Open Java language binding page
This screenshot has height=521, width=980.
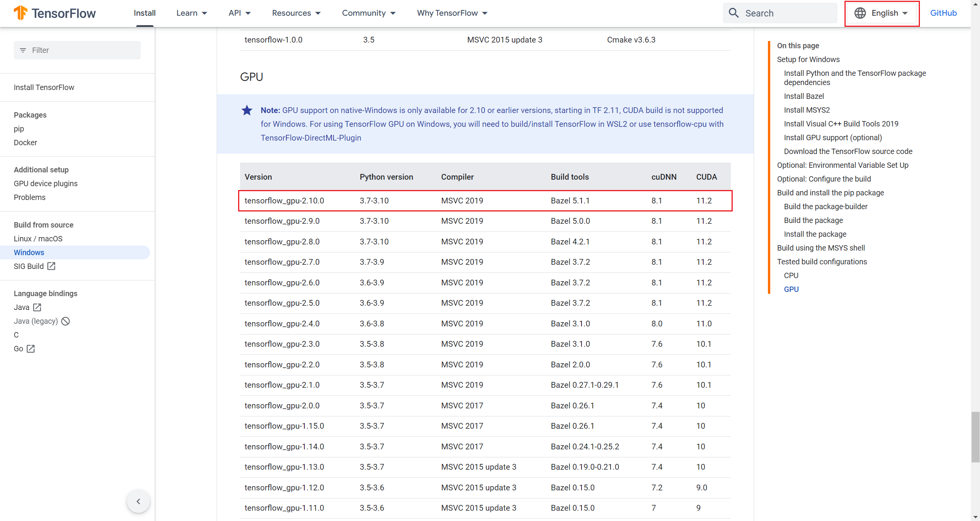(x=21, y=307)
